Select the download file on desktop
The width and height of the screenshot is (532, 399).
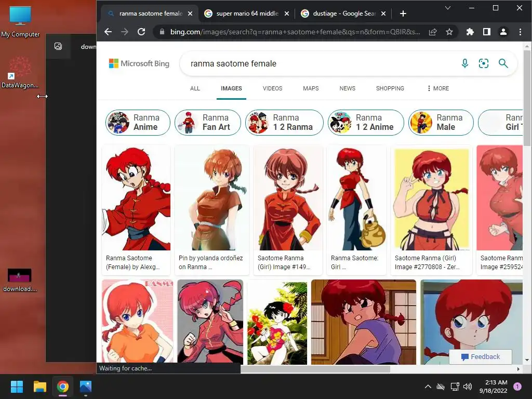click(20, 280)
